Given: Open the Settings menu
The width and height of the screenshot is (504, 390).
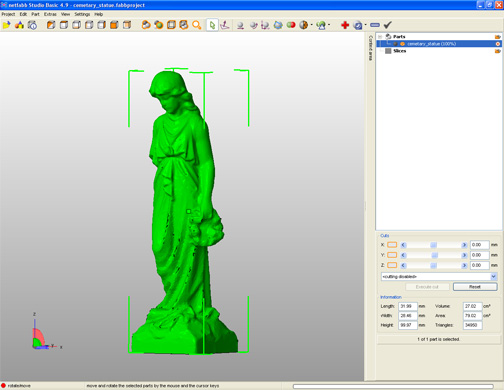Looking at the screenshot, I should (82, 14).
